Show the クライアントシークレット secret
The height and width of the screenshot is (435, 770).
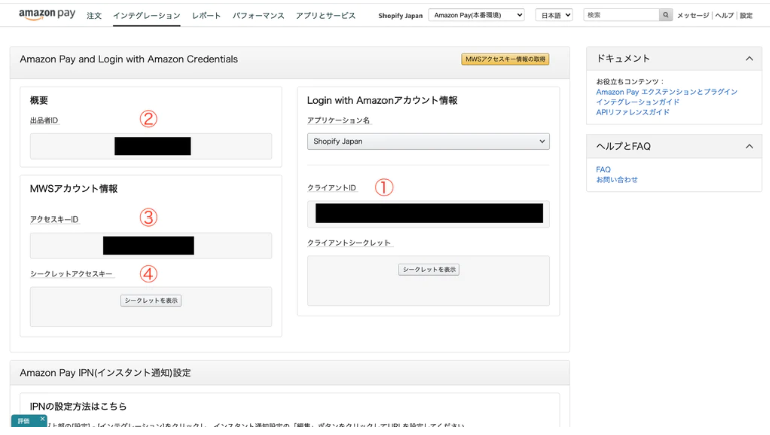coord(429,270)
